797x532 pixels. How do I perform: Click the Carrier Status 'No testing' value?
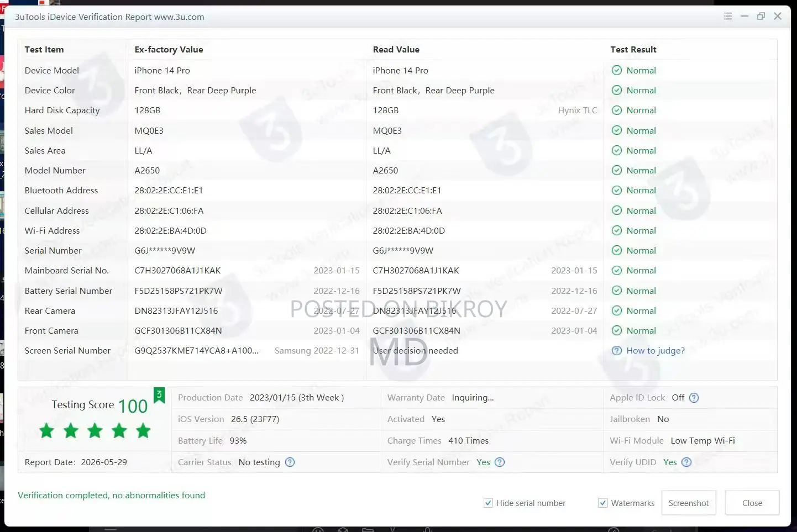259,462
